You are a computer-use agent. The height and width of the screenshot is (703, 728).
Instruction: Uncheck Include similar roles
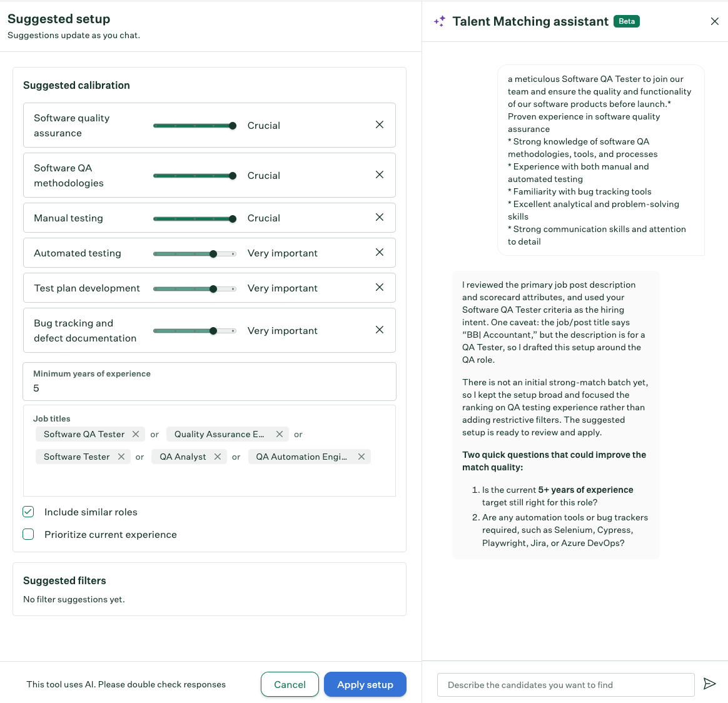coord(28,512)
